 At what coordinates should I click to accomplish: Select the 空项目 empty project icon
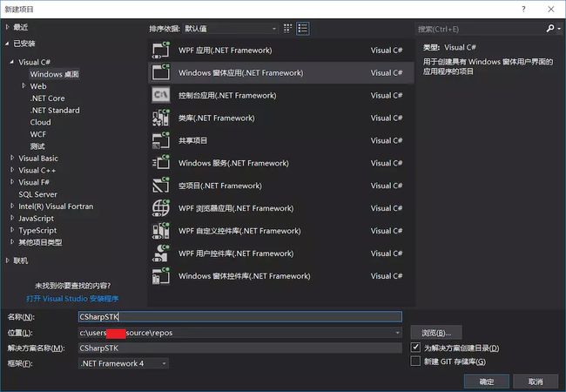160,186
